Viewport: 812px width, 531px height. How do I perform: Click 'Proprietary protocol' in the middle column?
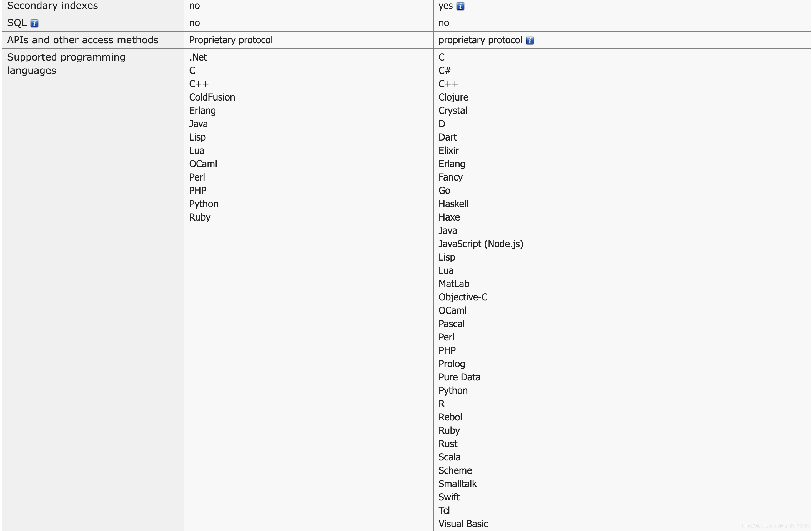point(231,40)
